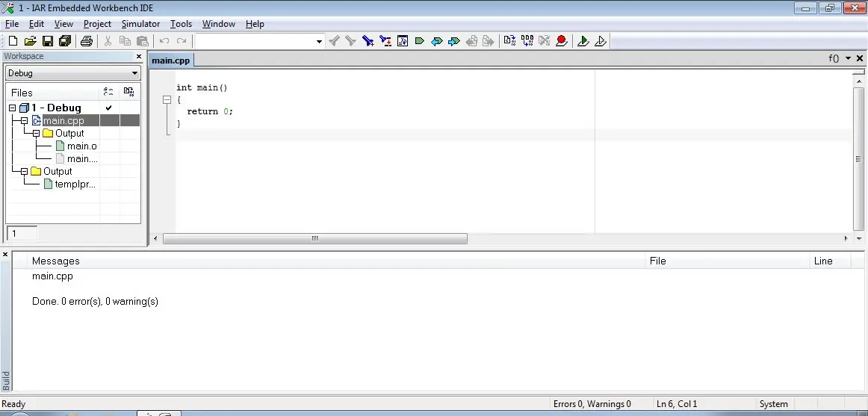Build the project with Make icon

(527, 41)
